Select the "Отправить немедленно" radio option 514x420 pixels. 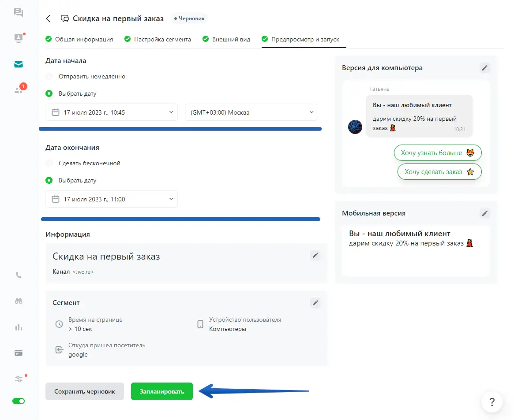pos(49,77)
